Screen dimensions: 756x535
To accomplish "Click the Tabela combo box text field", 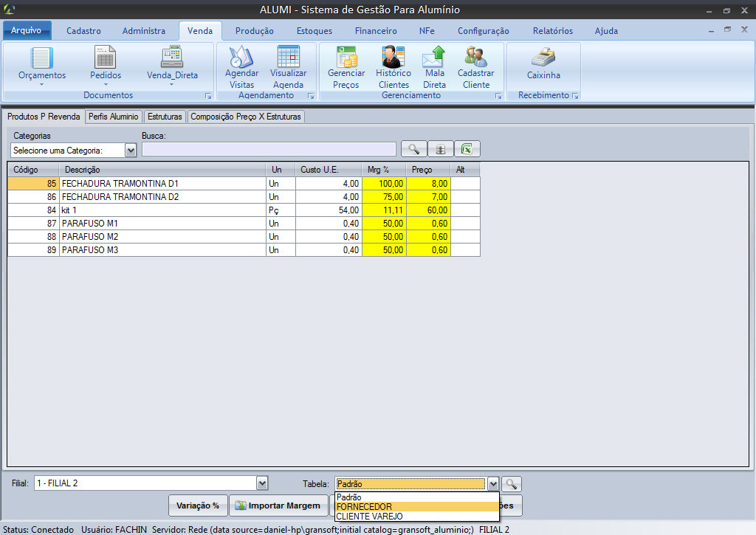I will point(410,484).
